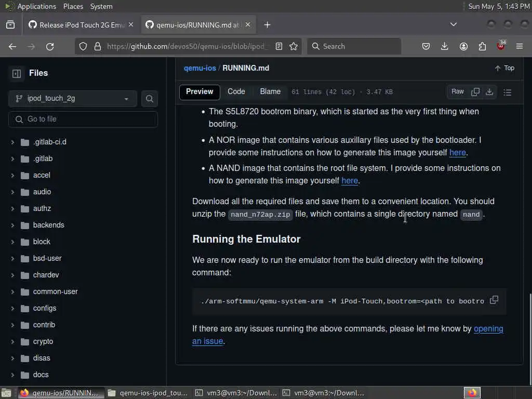
Task: Select the qemu-ios/RUNNING.md tab
Action: pyautogui.click(x=198, y=25)
